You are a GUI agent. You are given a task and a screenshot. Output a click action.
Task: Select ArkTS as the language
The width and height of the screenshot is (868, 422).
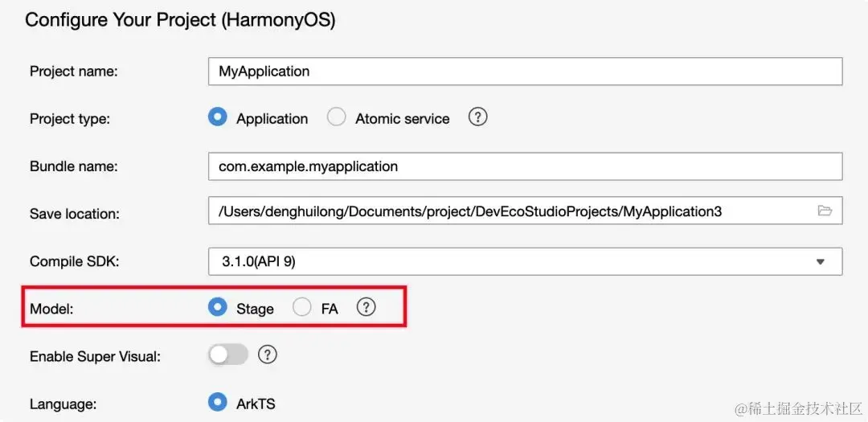tap(217, 402)
